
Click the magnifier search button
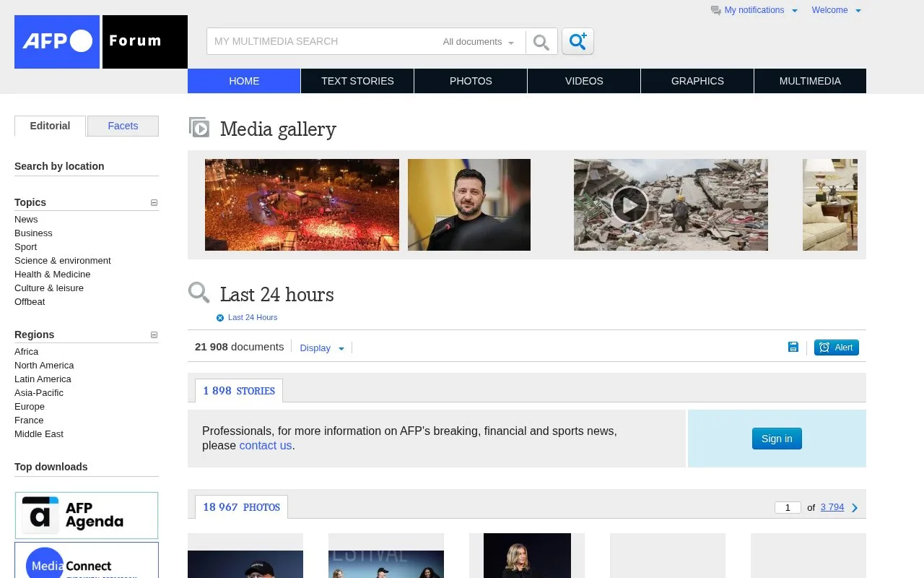(541, 42)
